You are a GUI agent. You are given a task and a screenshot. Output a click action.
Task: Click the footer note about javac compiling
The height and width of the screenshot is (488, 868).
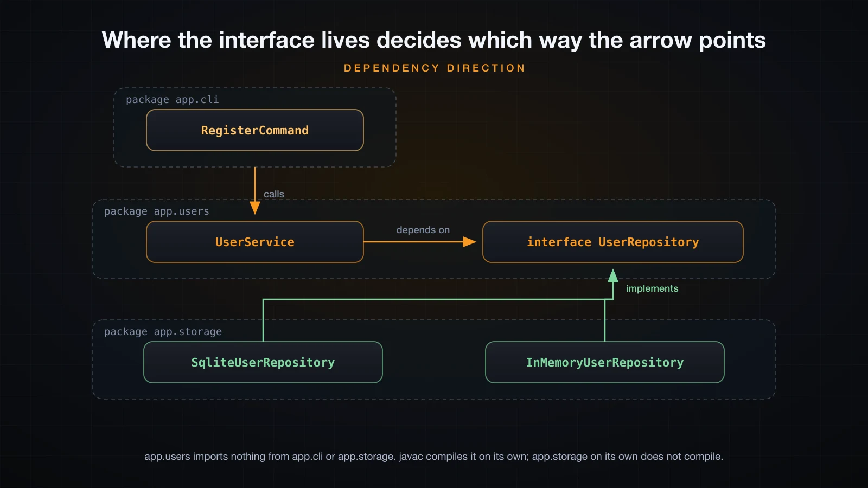click(x=434, y=457)
